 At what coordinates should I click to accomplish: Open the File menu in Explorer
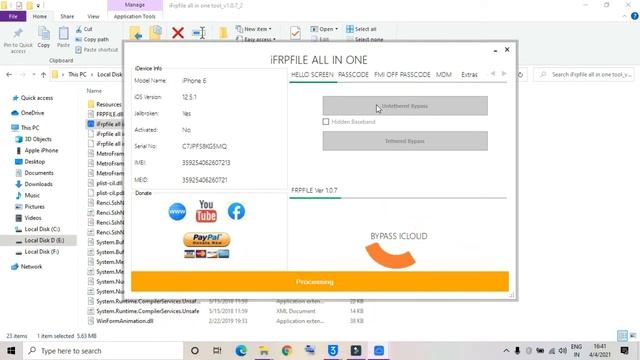(13, 16)
